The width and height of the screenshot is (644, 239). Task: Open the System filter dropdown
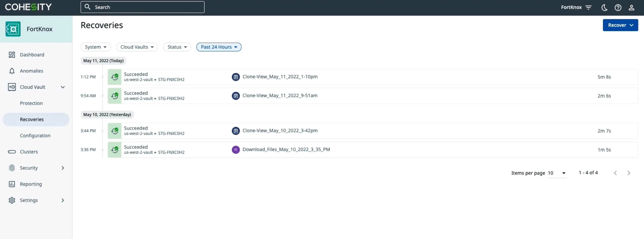pos(96,47)
